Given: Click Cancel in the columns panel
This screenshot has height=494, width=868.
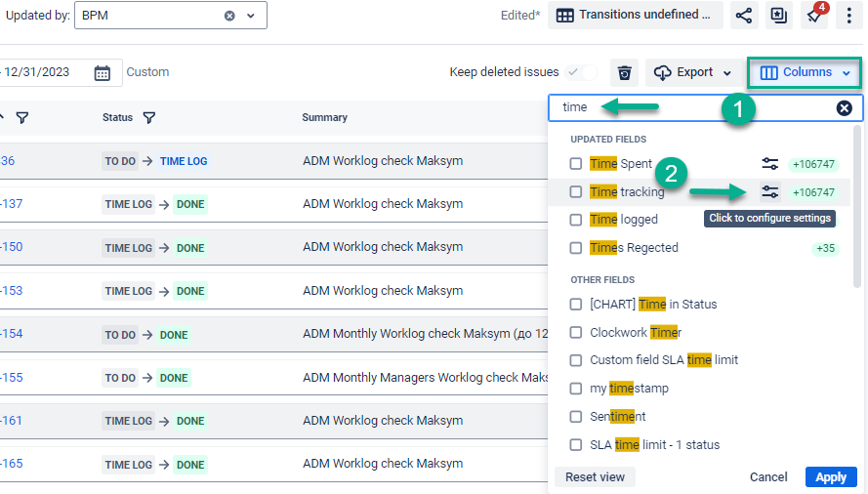Looking at the screenshot, I should (768, 477).
